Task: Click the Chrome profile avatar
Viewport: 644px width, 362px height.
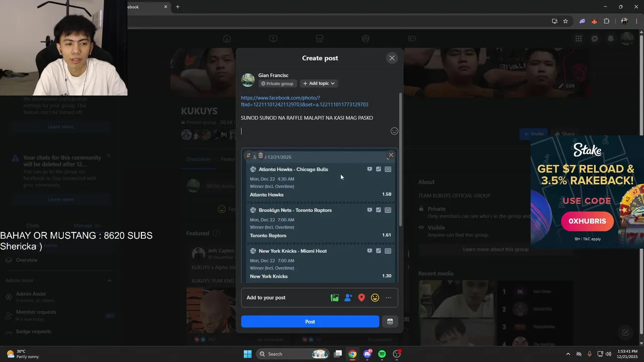Action: (624, 21)
